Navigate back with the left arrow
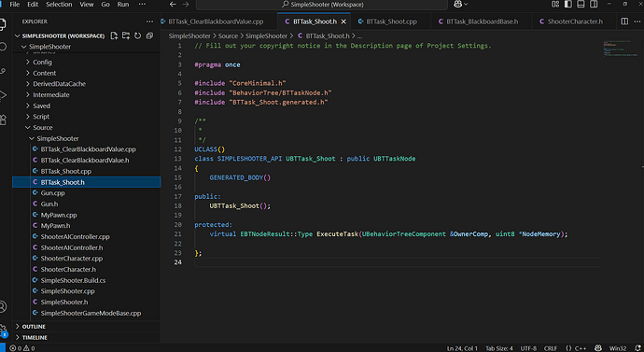The height and width of the screenshot is (352, 644). tap(173, 4)
